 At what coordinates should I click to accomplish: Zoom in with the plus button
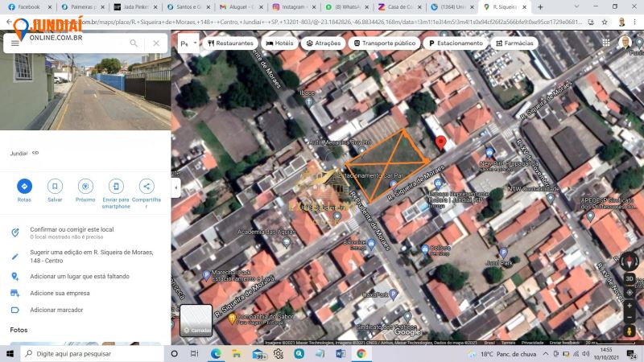tap(629, 306)
